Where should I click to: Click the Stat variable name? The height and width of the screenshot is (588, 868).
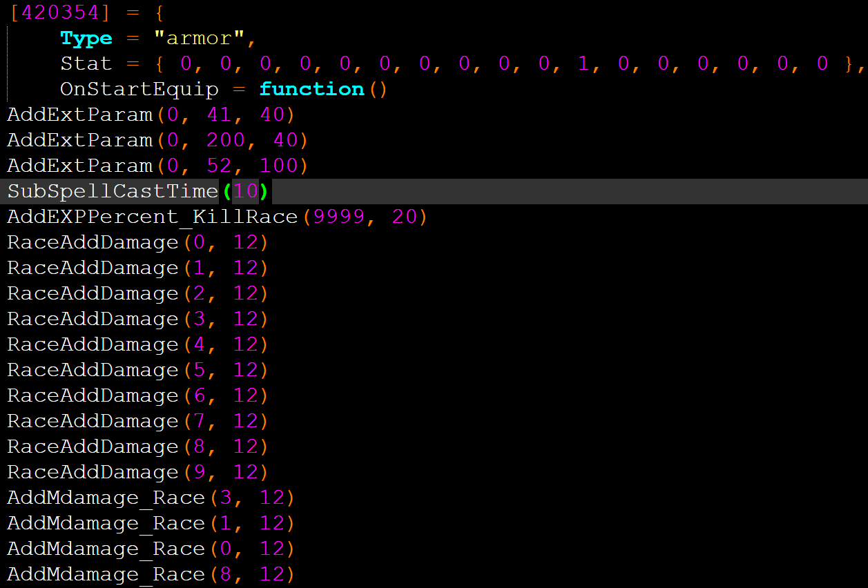point(86,63)
